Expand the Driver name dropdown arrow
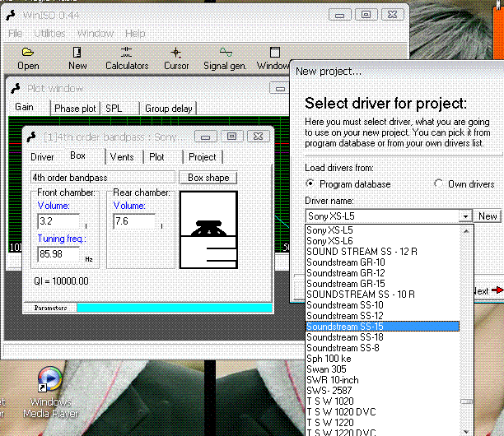The image size is (504, 436). [x=465, y=216]
